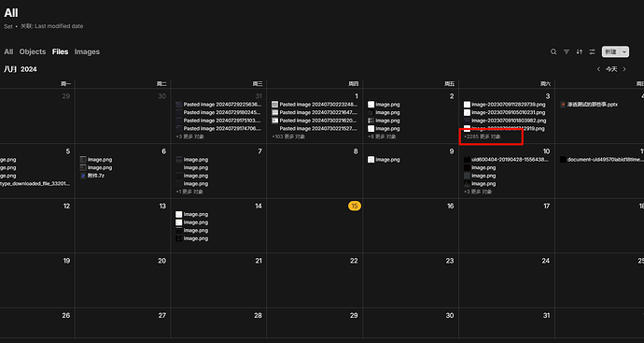The width and height of the screenshot is (644, 343).
Task: Click the 7z archive icon for 附件.7z
Action: [x=83, y=176]
